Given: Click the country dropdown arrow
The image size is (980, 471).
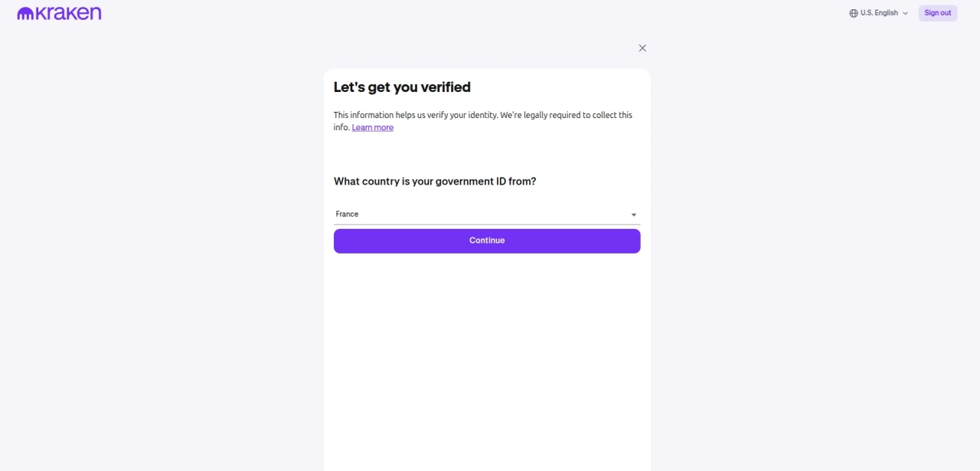Looking at the screenshot, I should coord(633,215).
